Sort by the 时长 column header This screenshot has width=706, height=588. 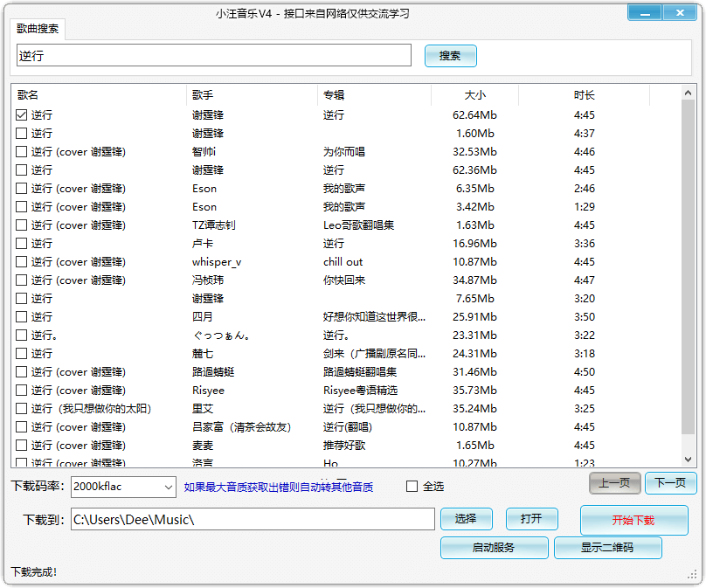pyautogui.click(x=584, y=95)
